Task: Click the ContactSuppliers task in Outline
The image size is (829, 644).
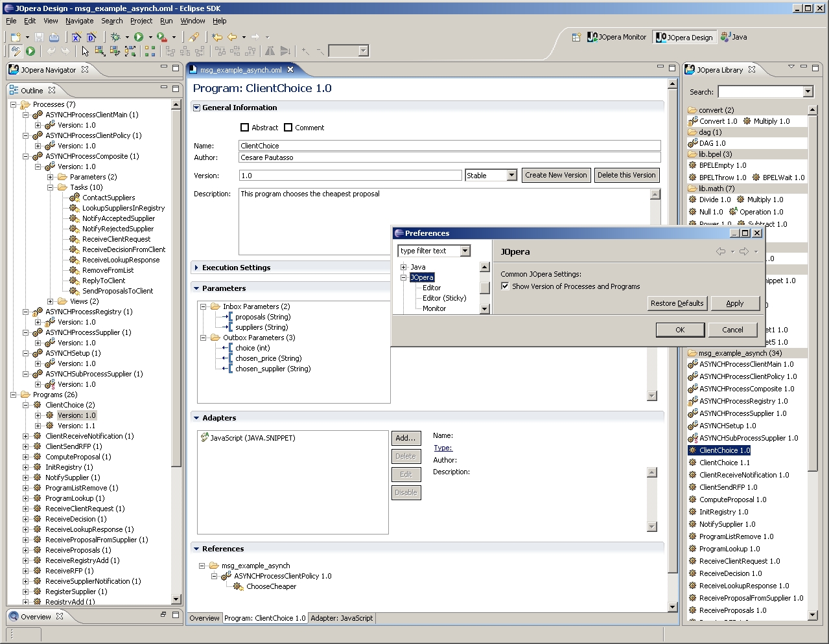Action: point(108,198)
